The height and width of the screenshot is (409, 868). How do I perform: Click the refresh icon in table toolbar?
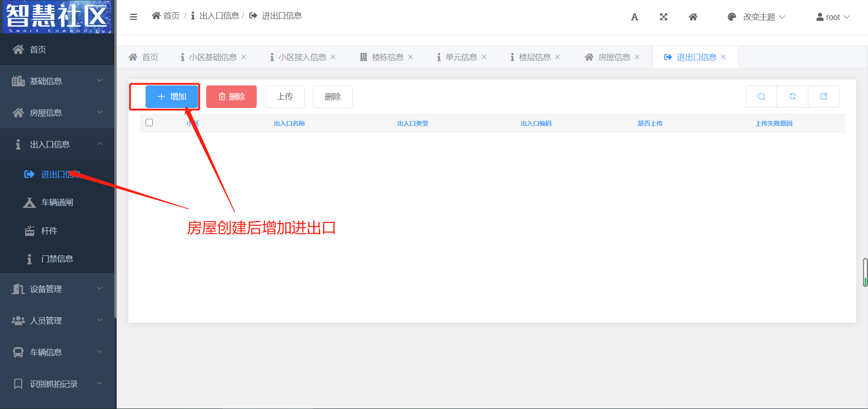point(793,96)
